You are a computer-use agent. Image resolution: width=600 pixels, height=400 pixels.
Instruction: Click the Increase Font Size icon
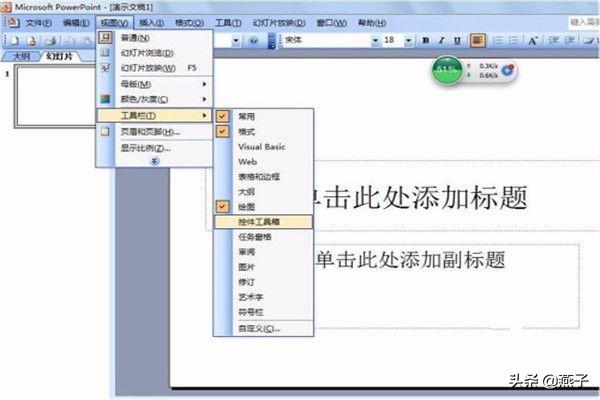click(533, 40)
